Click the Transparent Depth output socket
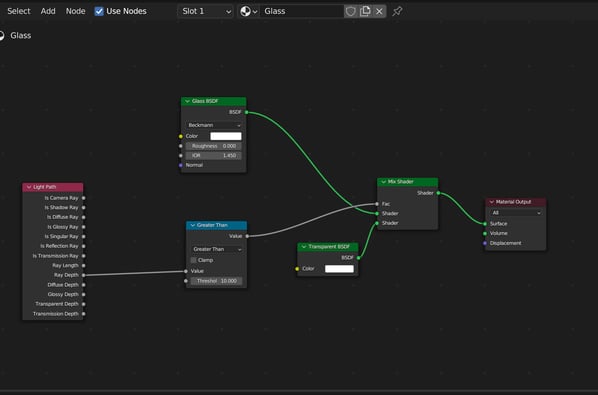Image resolution: width=598 pixels, height=395 pixels. pyautogui.click(x=84, y=304)
